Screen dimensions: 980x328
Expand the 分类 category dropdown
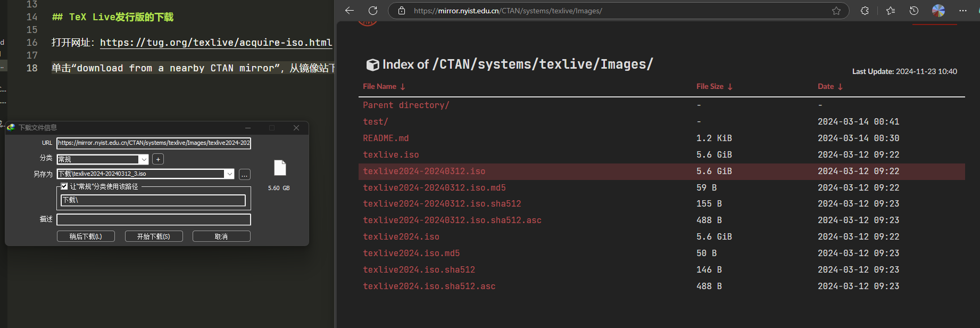[144, 159]
